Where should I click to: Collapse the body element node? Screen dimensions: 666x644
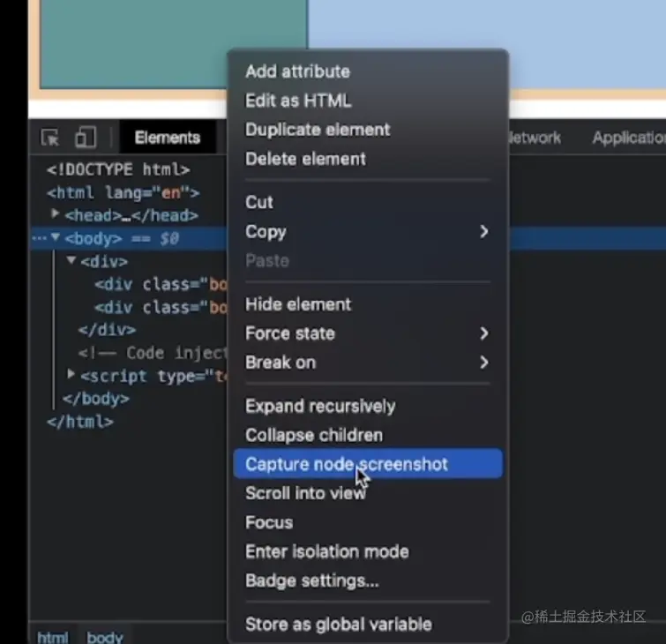(56, 236)
